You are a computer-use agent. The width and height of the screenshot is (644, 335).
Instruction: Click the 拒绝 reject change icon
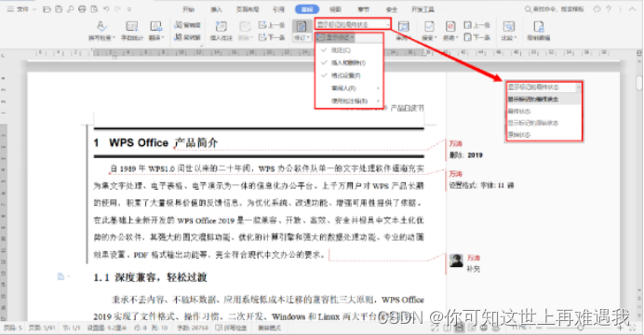[450, 27]
